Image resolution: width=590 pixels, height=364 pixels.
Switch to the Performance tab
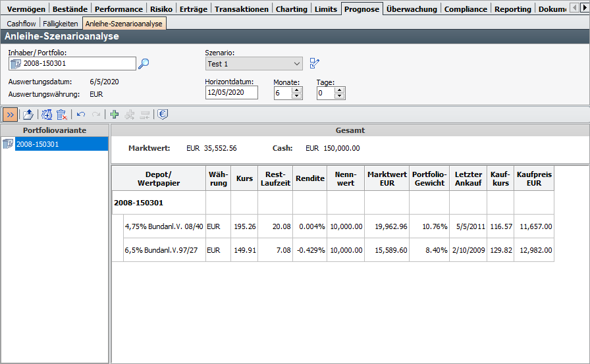click(118, 9)
